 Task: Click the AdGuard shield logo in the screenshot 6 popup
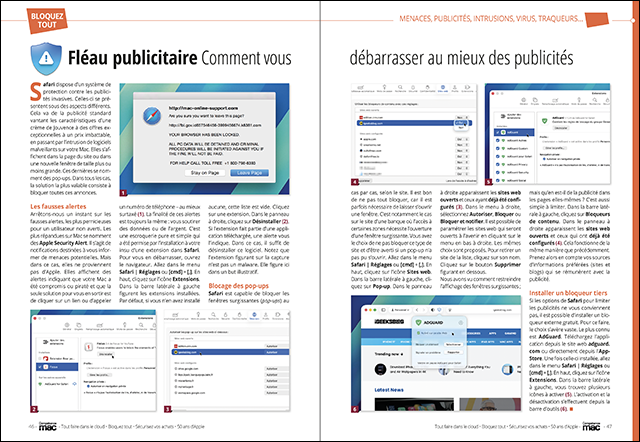(x=418, y=322)
